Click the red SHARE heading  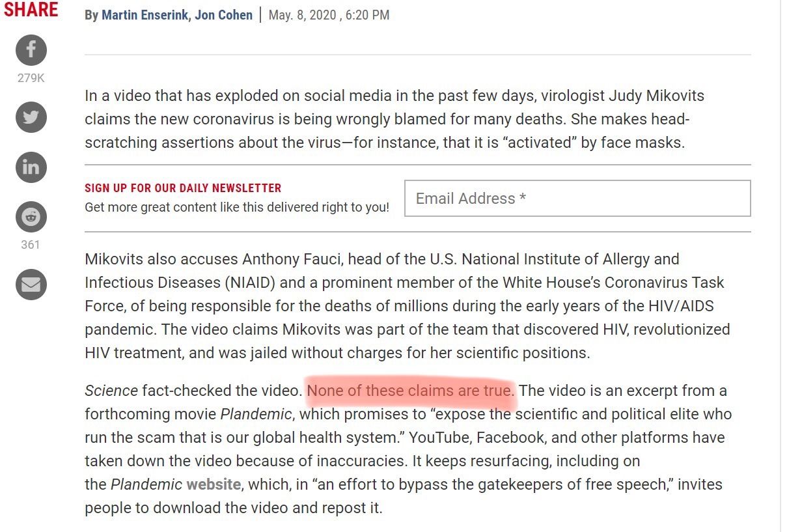click(x=31, y=10)
